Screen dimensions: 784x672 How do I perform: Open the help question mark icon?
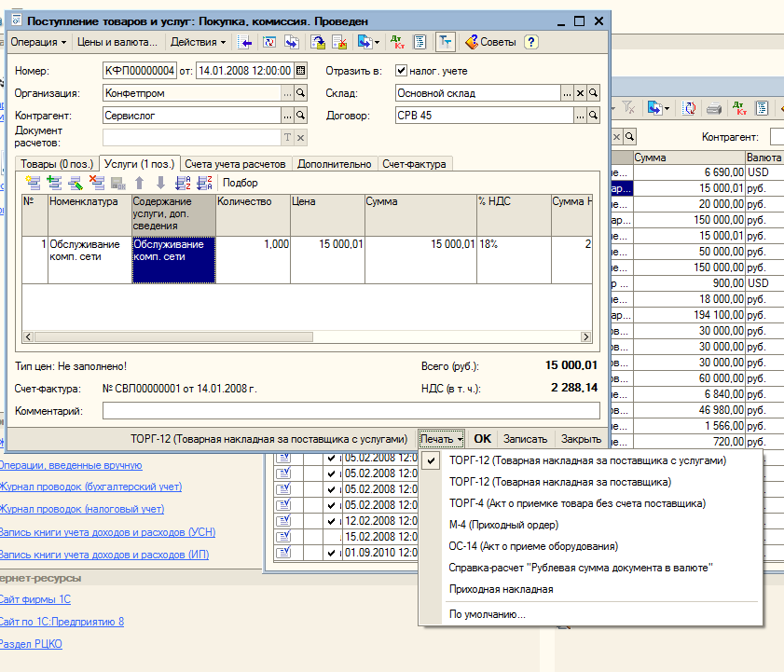(531, 42)
